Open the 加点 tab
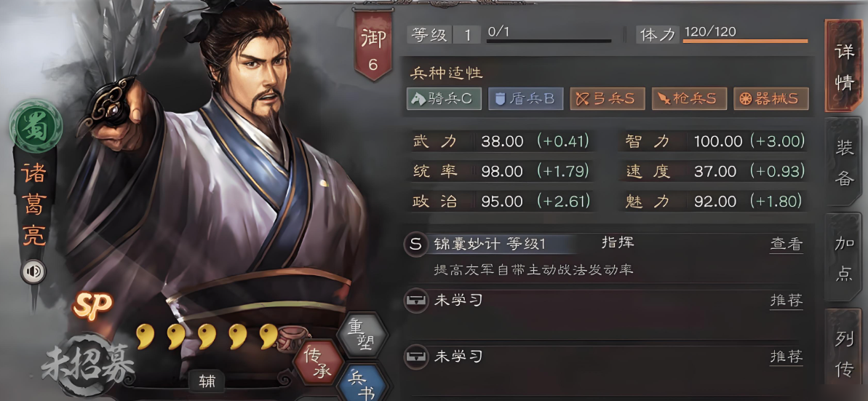 pyautogui.click(x=844, y=257)
